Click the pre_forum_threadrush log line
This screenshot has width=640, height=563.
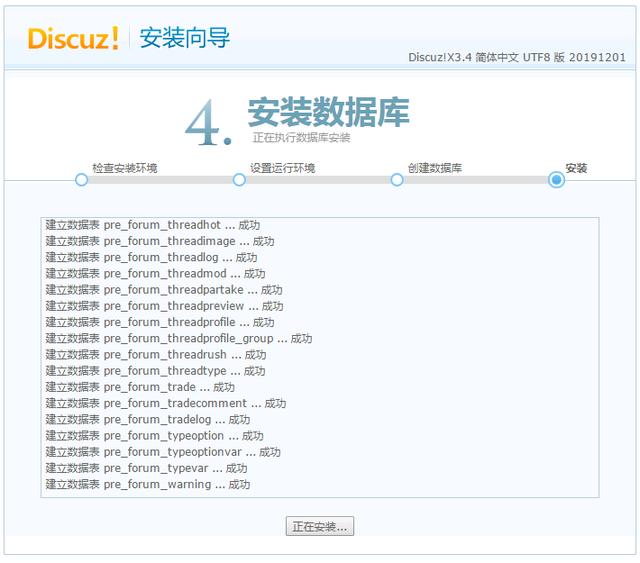click(156, 355)
